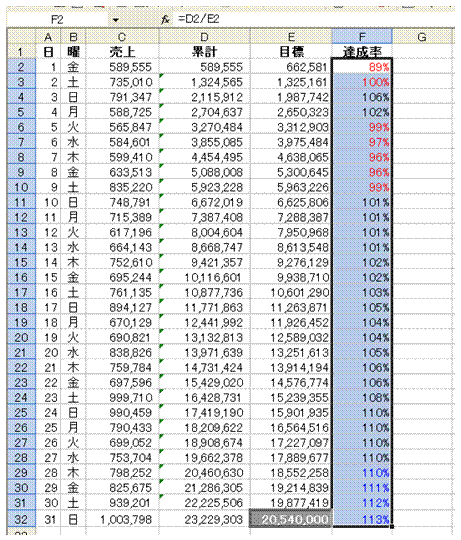Click sales cell 894,127
Screen dimensions: 461x540
(x=122, y=307)
